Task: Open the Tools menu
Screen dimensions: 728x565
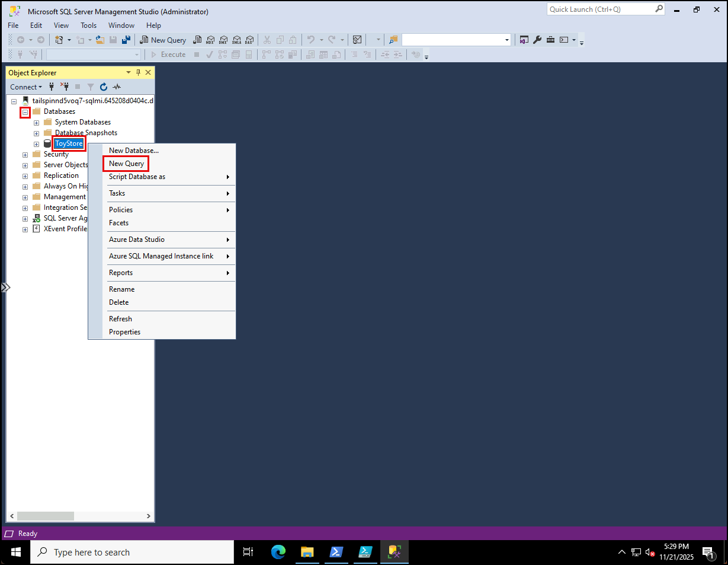Action: coord(88,25)
